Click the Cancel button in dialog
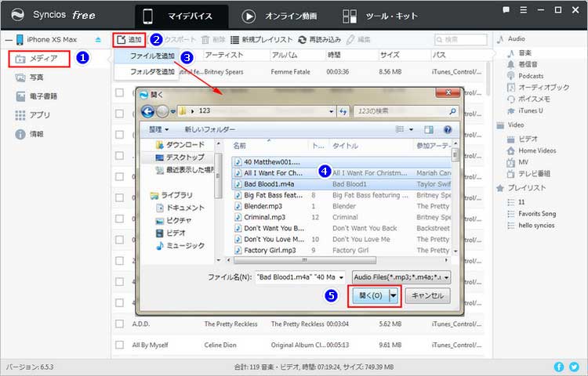588x376 pixels. [428, 296]
